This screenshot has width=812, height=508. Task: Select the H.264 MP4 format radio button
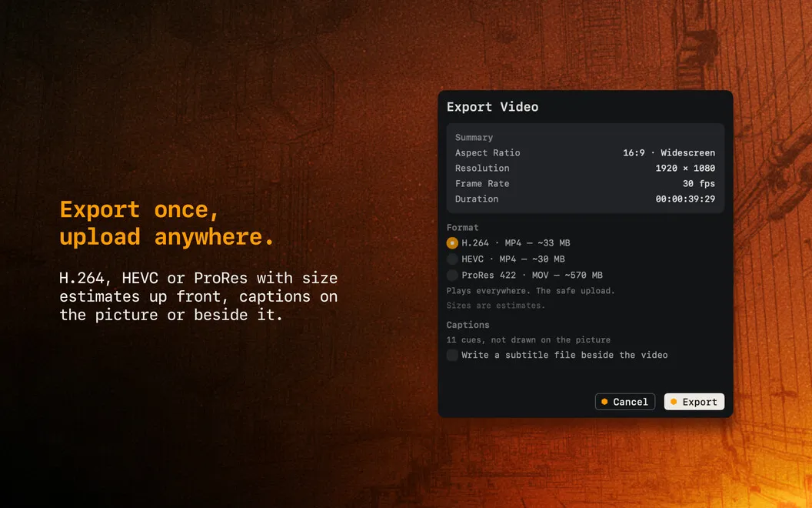click(452, 242)
